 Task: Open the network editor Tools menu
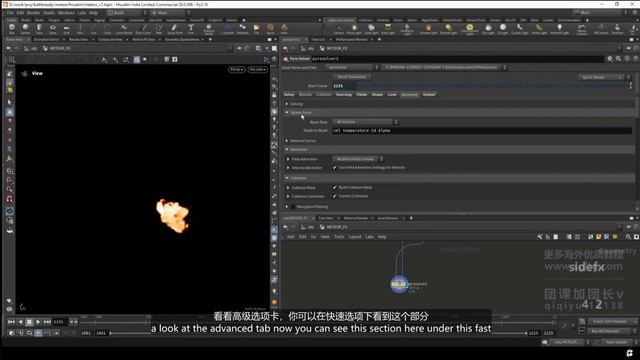point(339,237)
